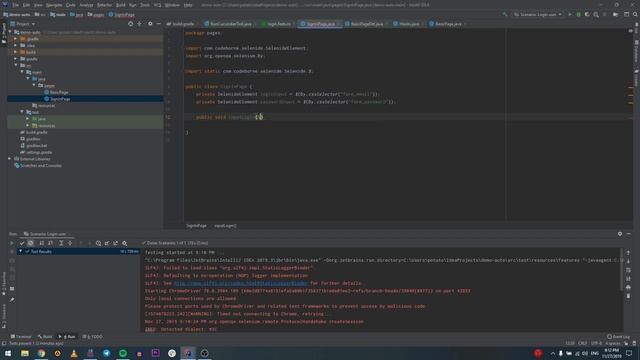The image size is (640, 360).
Task: Open Windows Start menu
Action: pyautogui.click(x=8, y=353)
